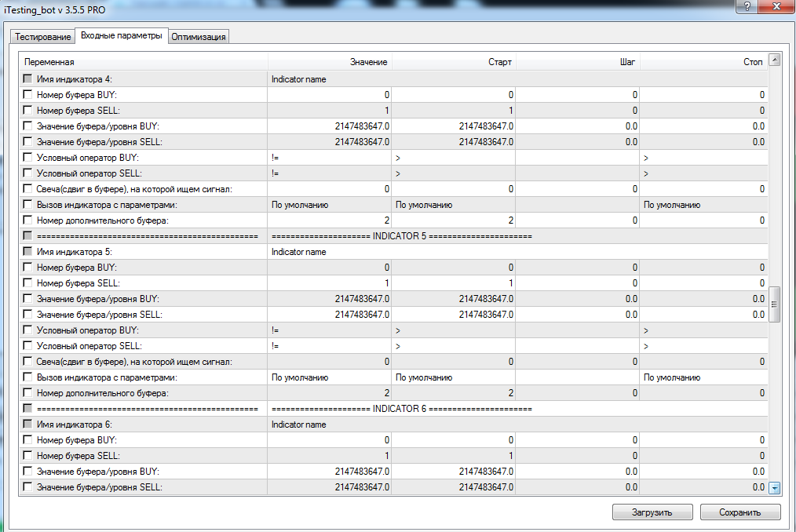Image resolution: width=796 pixels, height=532 pixels.
Task: Open '!=' value of indicator 5 'Условный оператор BUY'
Action: pyautogui.click(x=276, y=330)
